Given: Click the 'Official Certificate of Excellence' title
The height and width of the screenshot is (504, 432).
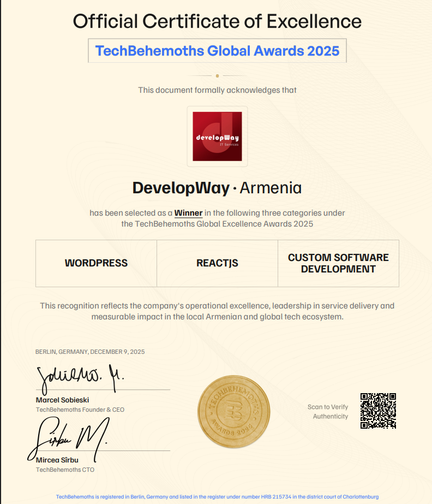Looking at the screenshot, I should point(217,21).
